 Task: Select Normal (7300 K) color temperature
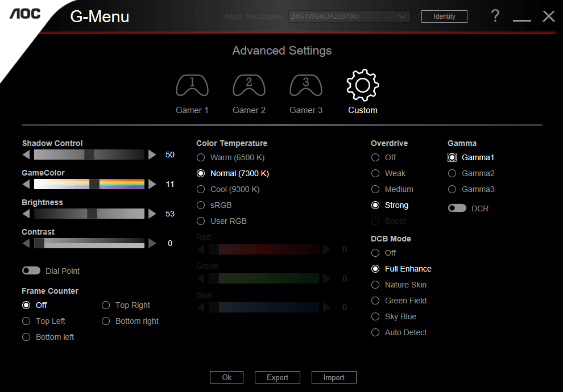233,173
